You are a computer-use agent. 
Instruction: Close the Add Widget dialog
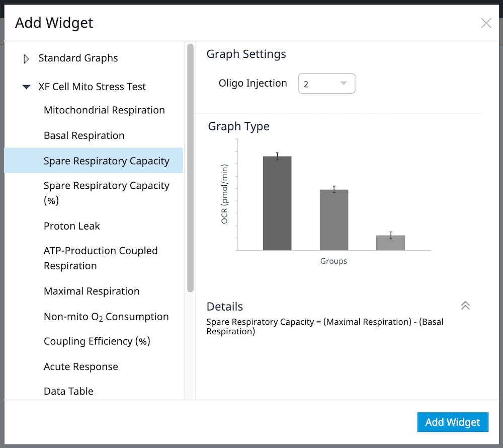[486, 23]
